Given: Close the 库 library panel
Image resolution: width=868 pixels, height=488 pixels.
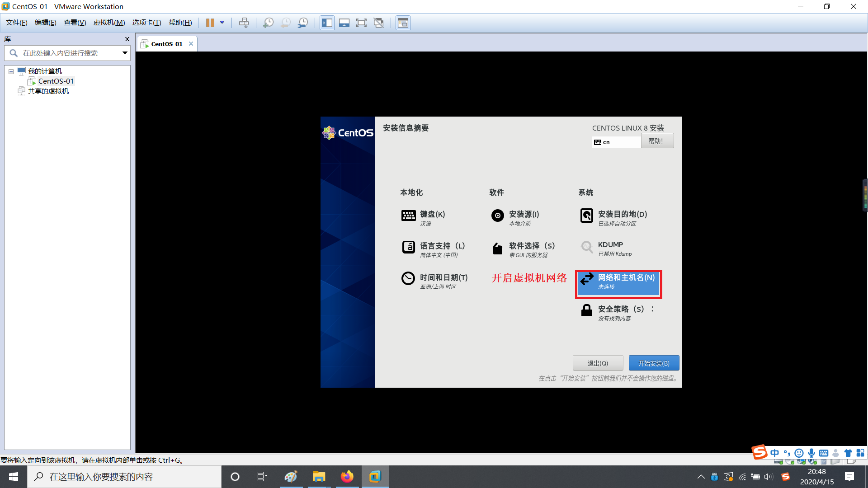Looking at the screenshot, I should tap(127, 39).
